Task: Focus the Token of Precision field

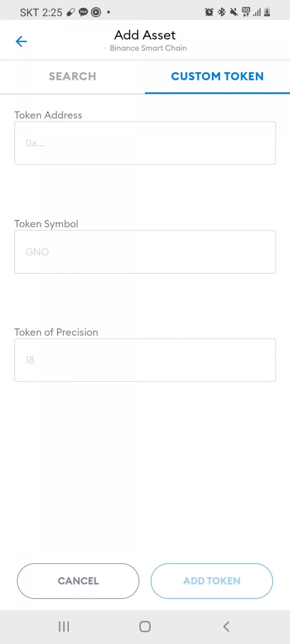Action: point(145,360)
